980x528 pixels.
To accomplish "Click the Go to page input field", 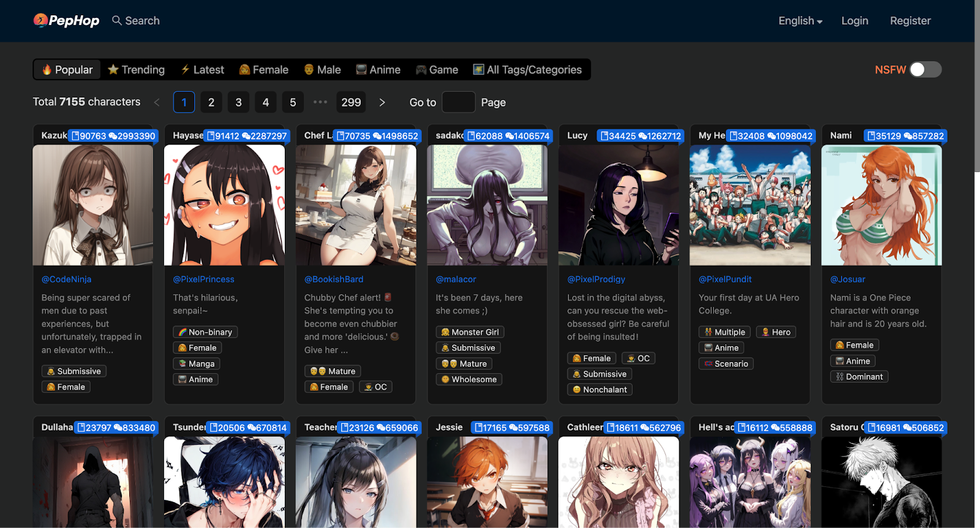I will (x=458, y=102).
